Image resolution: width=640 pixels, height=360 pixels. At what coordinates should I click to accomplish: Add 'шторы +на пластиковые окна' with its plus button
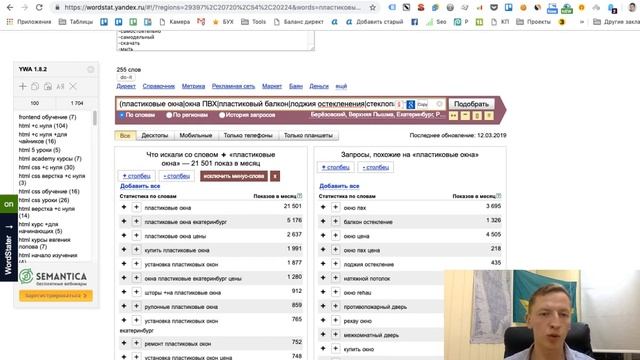click(136, 292)
